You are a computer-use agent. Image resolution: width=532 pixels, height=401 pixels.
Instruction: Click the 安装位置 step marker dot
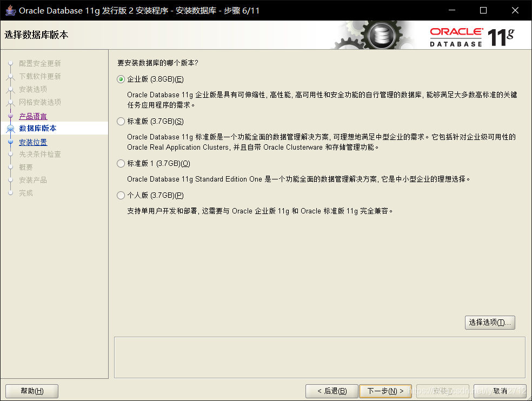10,142
